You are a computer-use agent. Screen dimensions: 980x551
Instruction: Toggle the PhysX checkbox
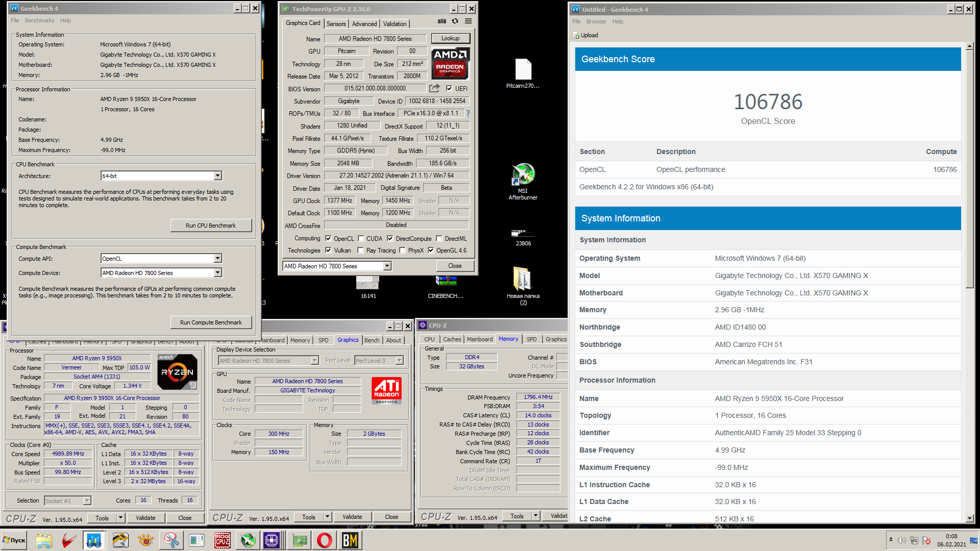tap(402, 250)
